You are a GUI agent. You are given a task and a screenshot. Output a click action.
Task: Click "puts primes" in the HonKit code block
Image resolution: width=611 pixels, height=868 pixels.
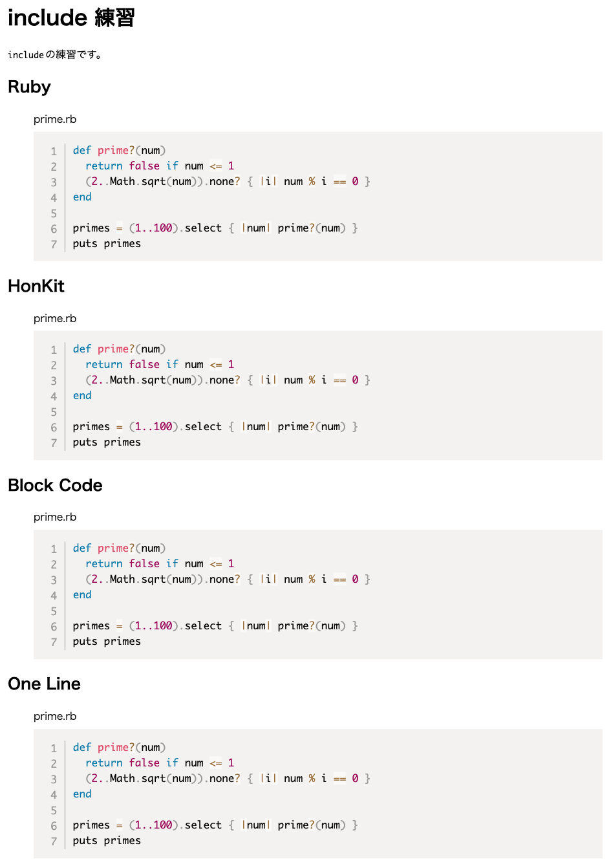107,442
